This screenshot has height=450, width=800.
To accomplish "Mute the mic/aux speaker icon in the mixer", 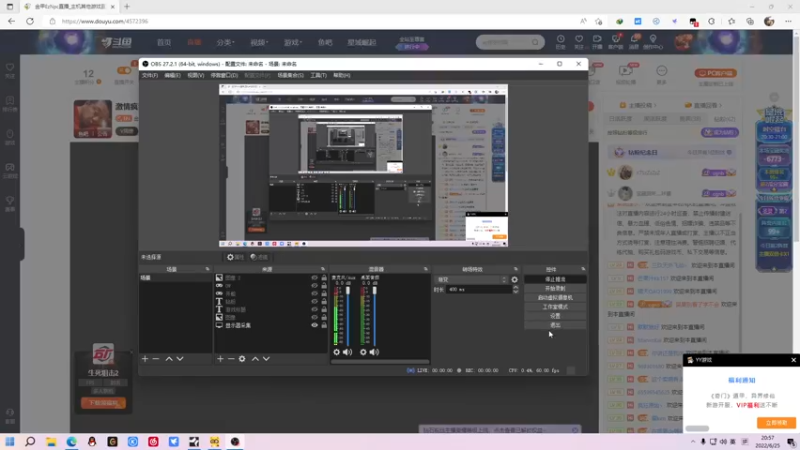I will click(347, 352).
